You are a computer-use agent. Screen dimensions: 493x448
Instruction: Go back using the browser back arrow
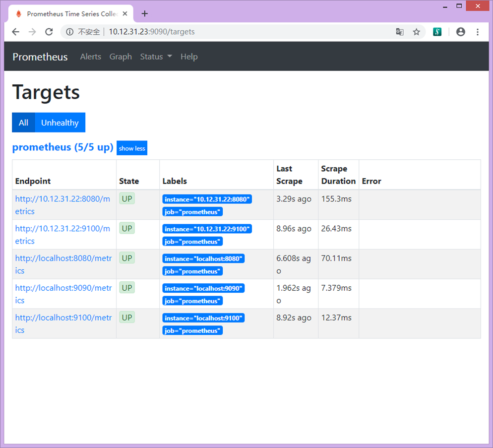(15, 32)
